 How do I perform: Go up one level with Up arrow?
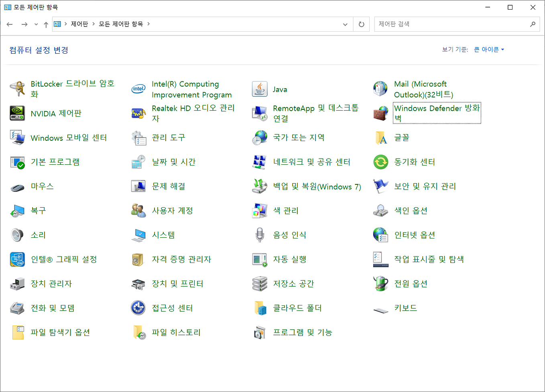(x=46, y=24)
